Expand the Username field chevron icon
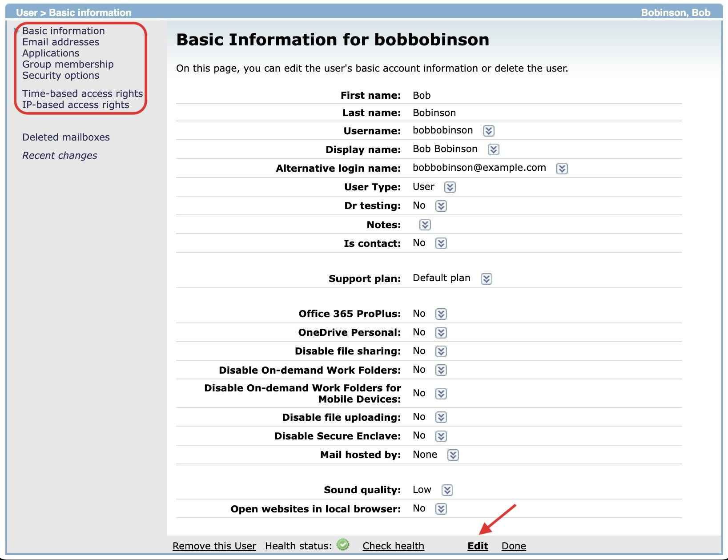 (x=488, y=131)
